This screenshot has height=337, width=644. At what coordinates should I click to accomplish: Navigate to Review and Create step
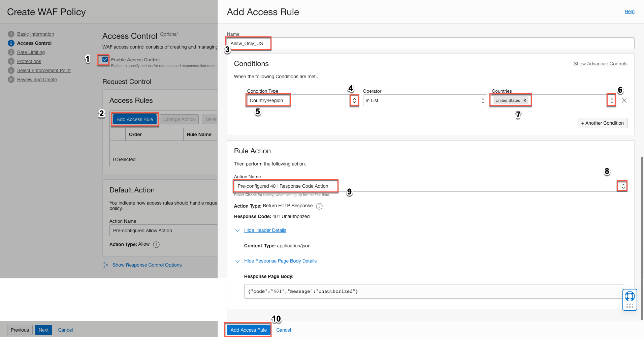click(x=37, y=79)
